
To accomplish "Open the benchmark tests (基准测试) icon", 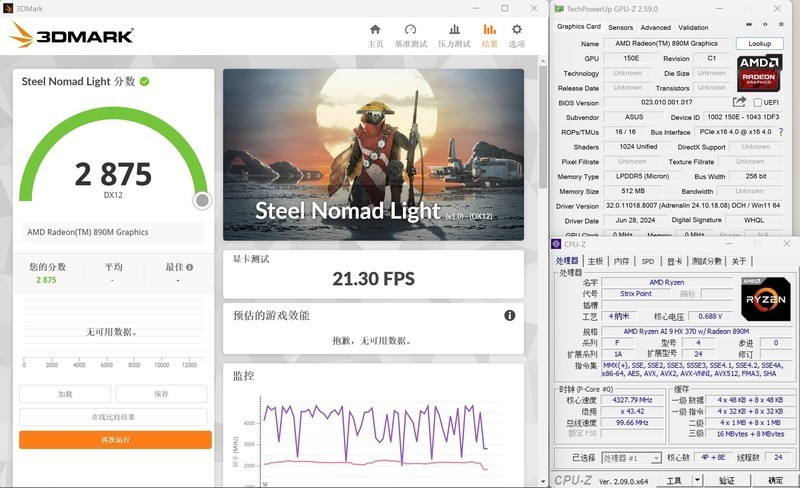I will tap(410, 30).
